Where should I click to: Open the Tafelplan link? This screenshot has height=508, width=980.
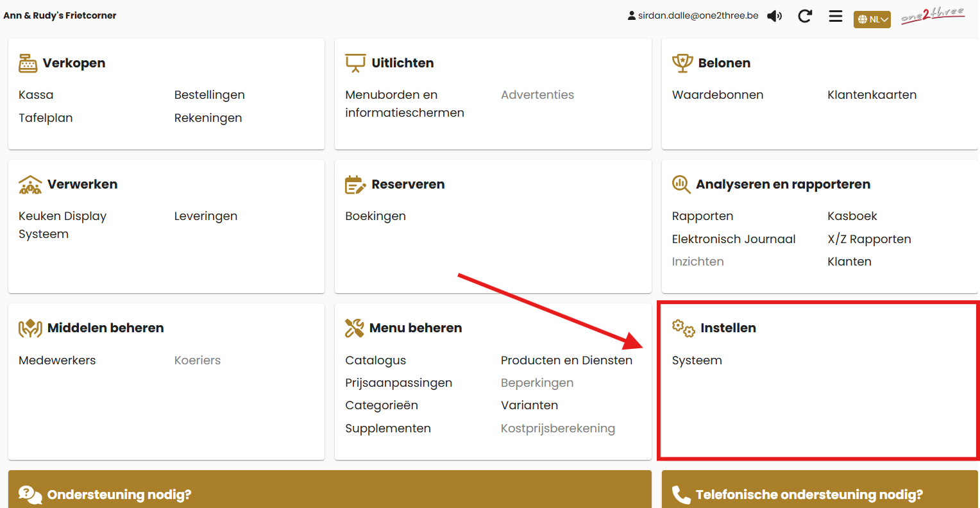tap(46, 118)
